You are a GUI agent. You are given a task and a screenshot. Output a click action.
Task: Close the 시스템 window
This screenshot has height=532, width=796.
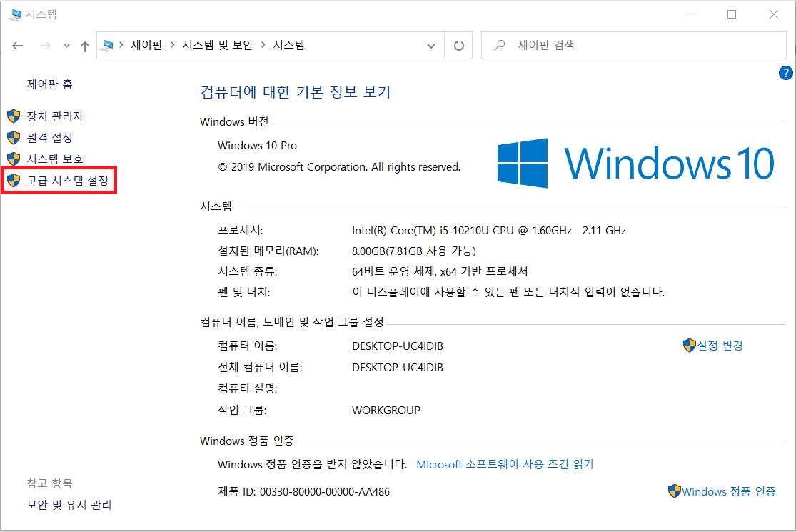[x=774, y=14]
